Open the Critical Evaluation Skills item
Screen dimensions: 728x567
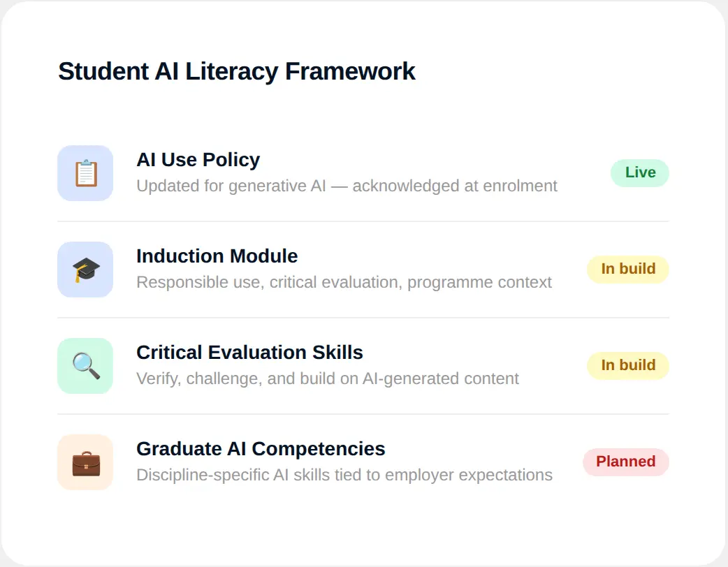pos(249,353)
